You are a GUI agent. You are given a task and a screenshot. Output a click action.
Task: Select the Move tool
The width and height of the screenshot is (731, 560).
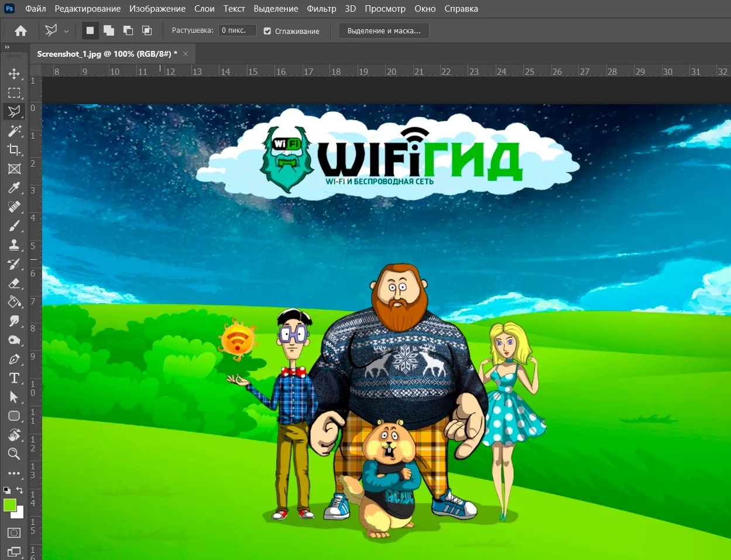(14, 74)
